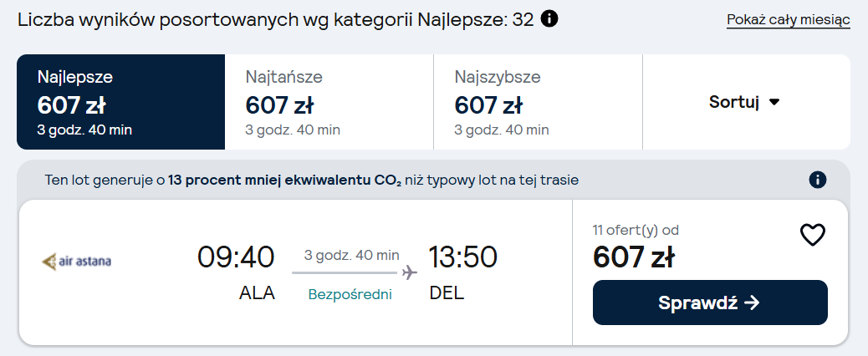Viewport: 868px width, 356px height.
Task: Click the flight duration above the route line
Action: click(351, 256)
